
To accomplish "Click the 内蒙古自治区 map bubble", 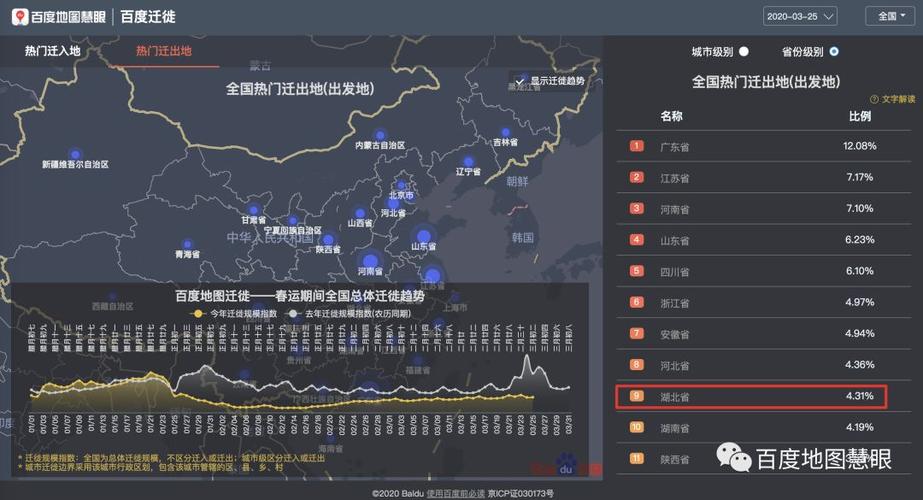I will (x=380, y=135).
